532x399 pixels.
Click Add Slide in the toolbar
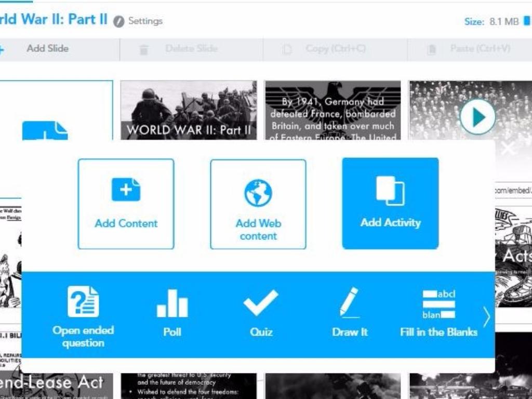click(47, 49)
